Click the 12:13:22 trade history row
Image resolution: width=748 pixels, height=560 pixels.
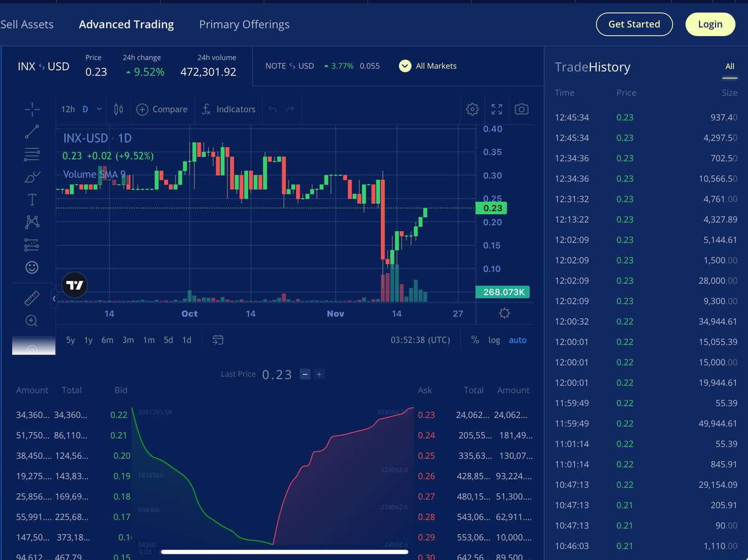point(646,219)
